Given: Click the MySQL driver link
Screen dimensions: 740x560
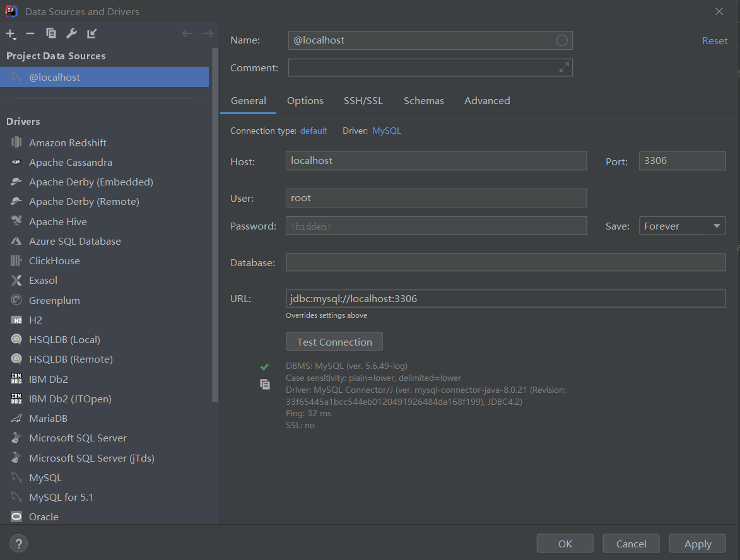Looking at the screenshot, I should (387, 131).
